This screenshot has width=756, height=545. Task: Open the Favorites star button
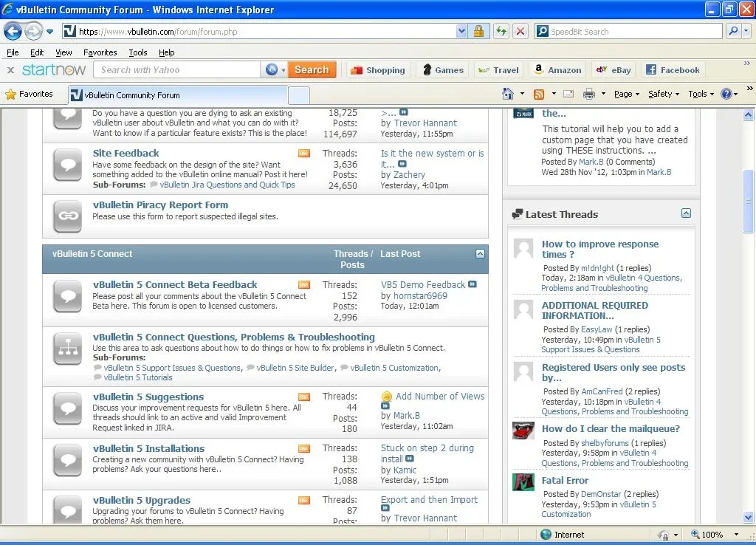click(x=29, y=95)
